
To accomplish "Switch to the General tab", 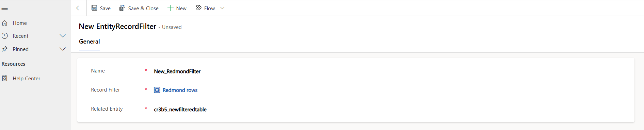I will coord(90,42).
